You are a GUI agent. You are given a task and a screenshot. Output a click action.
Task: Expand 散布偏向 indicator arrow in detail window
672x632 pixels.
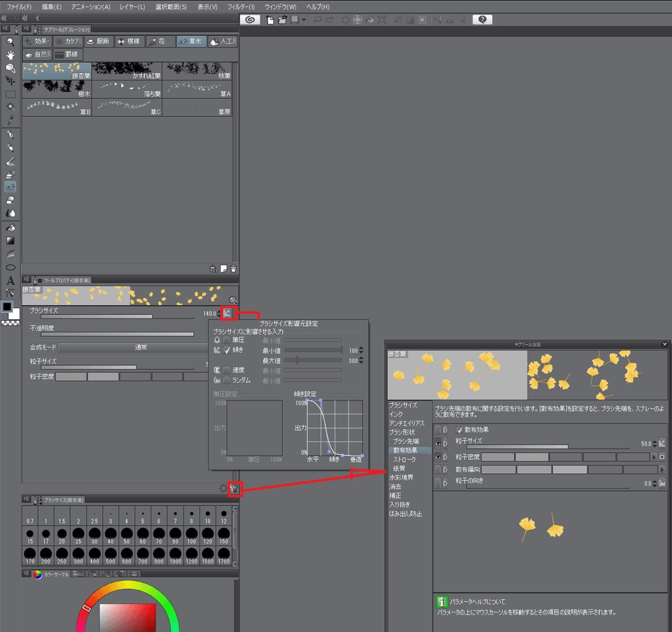[x=662, y=470]
